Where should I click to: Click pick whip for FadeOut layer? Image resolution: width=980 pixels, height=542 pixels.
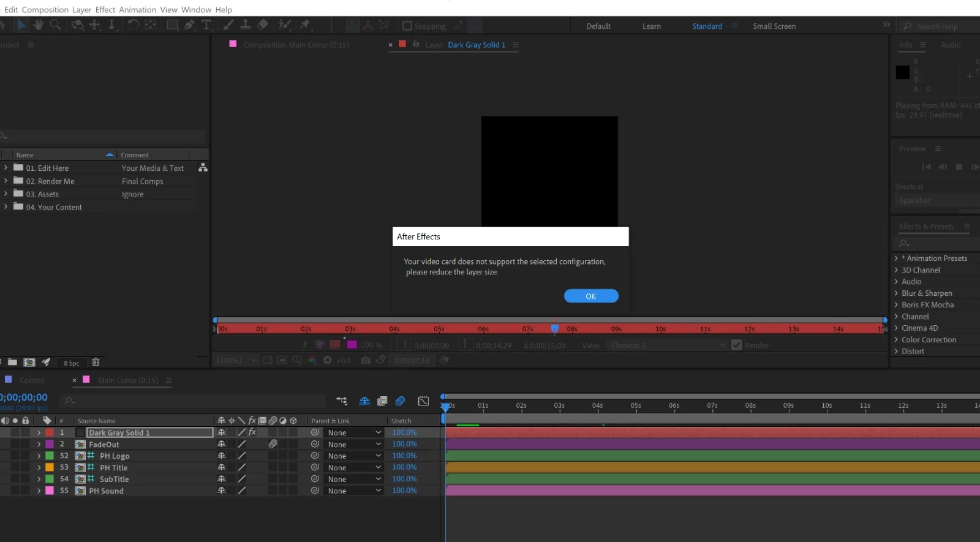pyautogui.click(x=315, y=444)
